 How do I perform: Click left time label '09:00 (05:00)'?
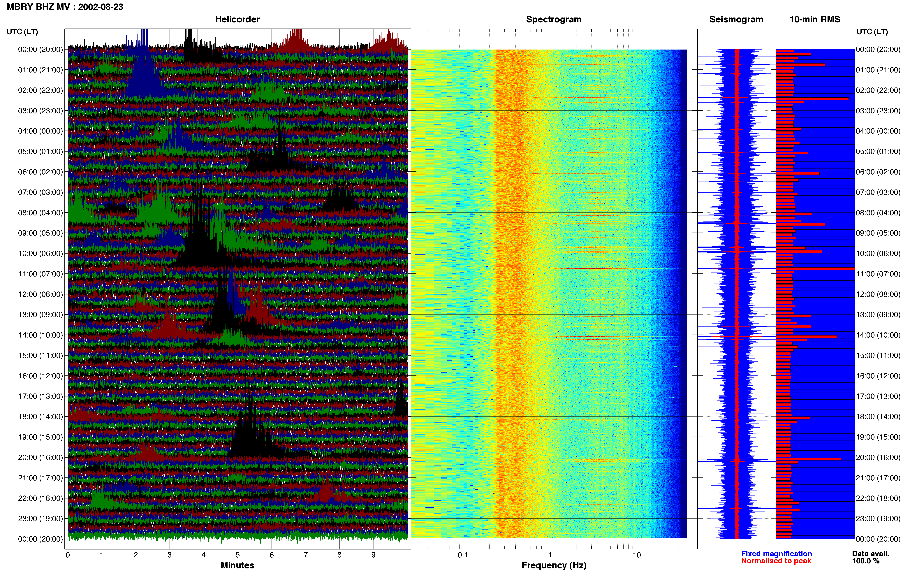41,233
